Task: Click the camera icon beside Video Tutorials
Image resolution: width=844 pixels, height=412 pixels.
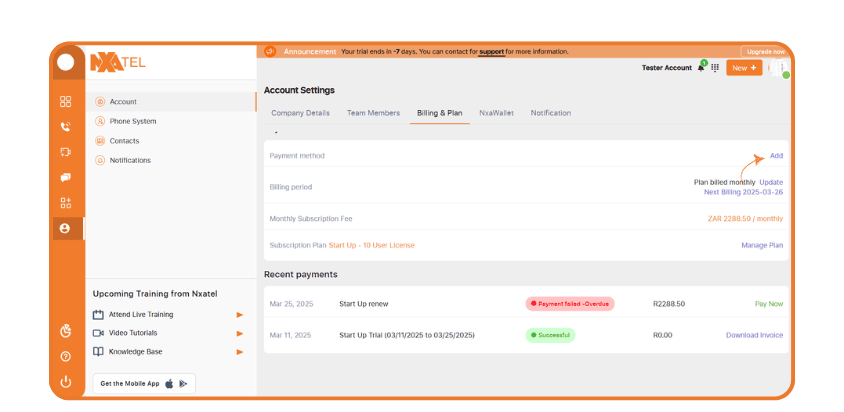Action: pyautogui.click(x=98, y=333)
